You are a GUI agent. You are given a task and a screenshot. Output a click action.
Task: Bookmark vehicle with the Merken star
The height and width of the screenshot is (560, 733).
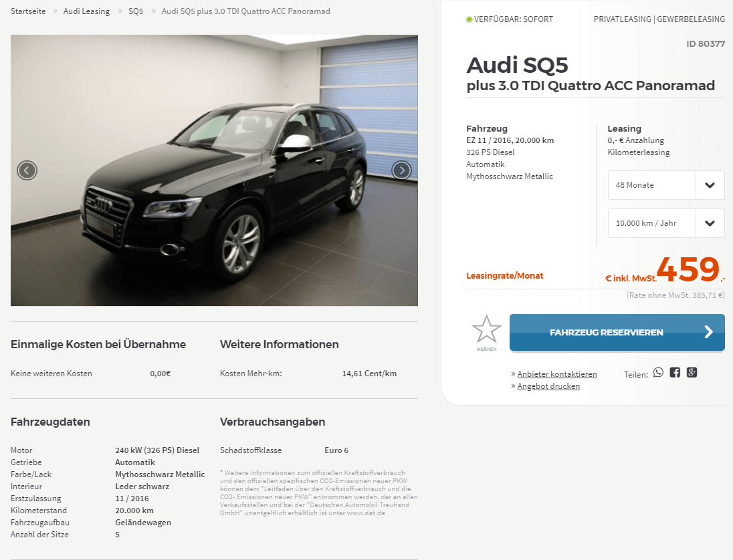tap(487, 333)
